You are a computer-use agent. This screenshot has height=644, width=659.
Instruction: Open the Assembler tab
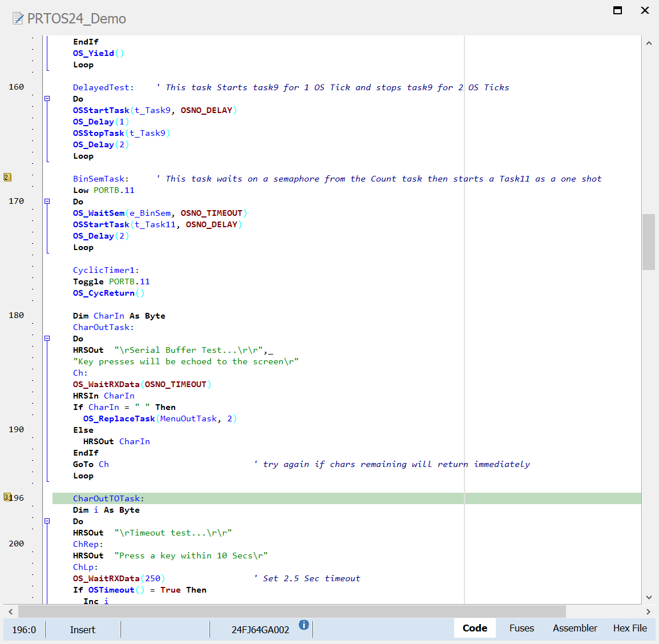point(575,628)
